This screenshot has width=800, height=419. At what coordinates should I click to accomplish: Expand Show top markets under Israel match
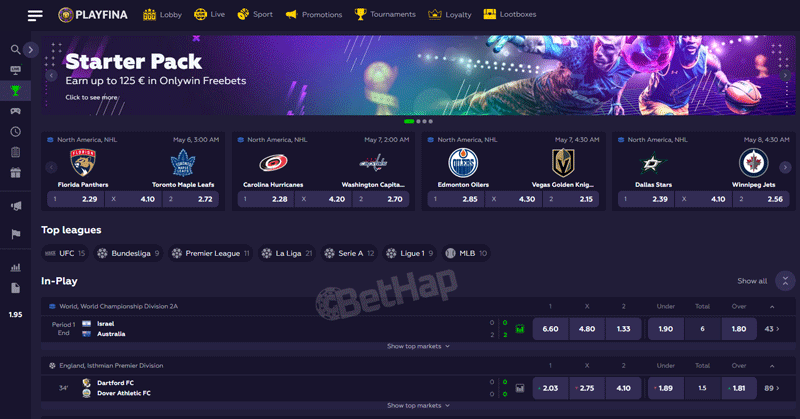(x=418, y=346)
